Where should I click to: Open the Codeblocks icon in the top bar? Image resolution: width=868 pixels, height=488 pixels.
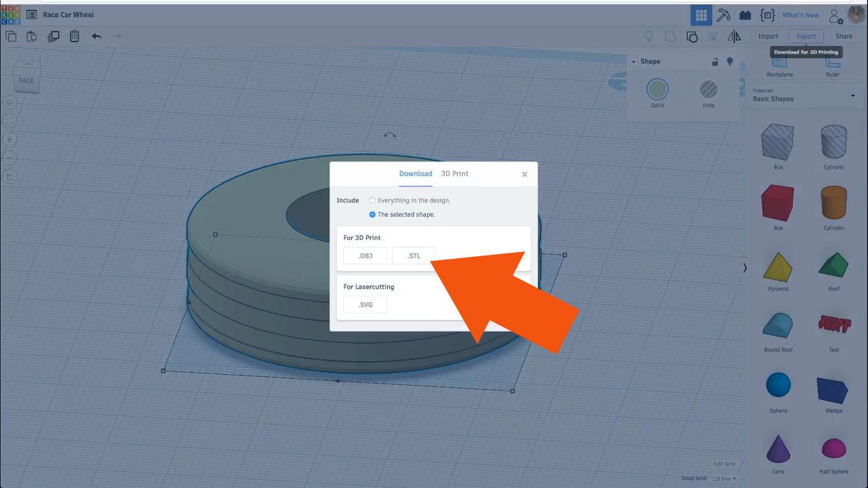click(767, 15)
